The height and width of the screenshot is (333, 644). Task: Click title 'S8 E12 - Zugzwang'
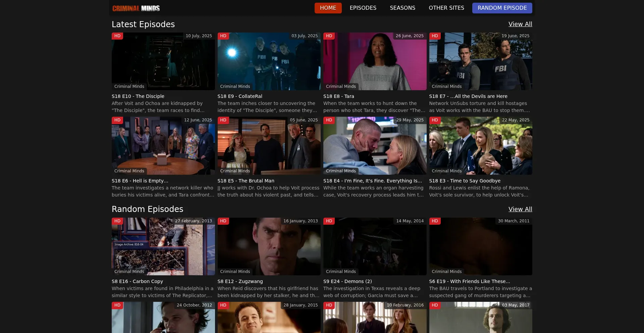240,281
